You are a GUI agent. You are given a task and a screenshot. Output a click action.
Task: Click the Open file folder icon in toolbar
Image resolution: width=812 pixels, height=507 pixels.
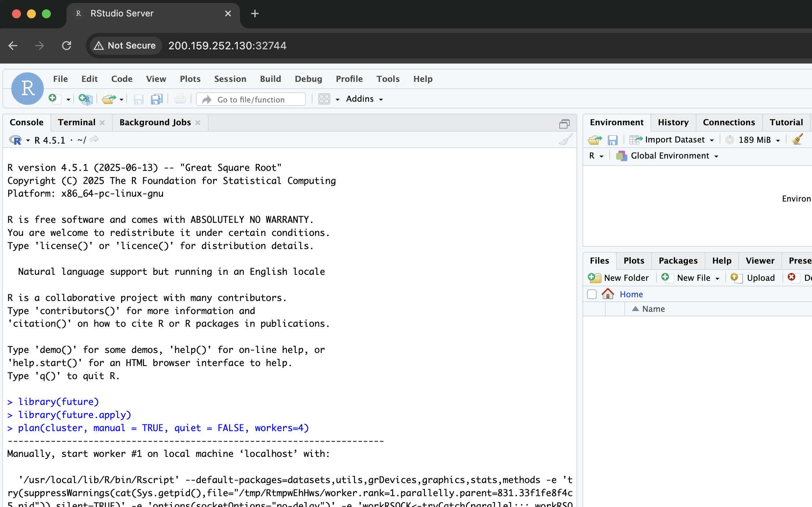[108, 99]
